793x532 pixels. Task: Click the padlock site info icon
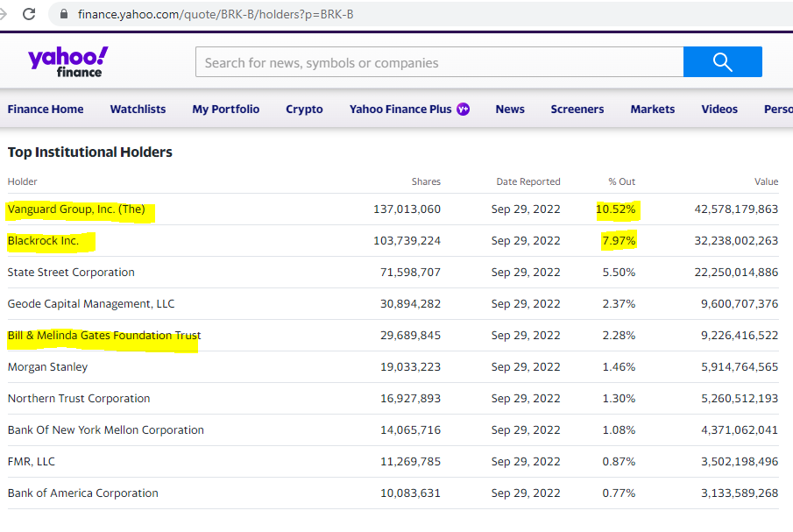coord(64,14)
